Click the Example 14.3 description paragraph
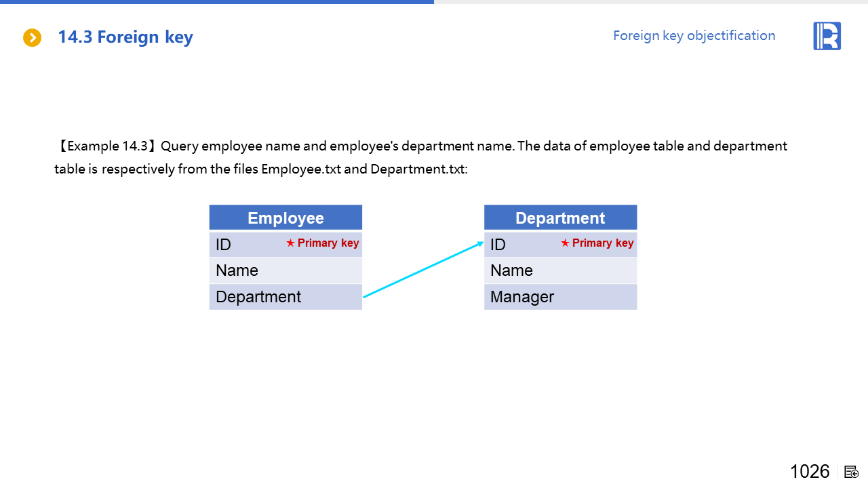This screenshot has width=868, height=488. 420,157
